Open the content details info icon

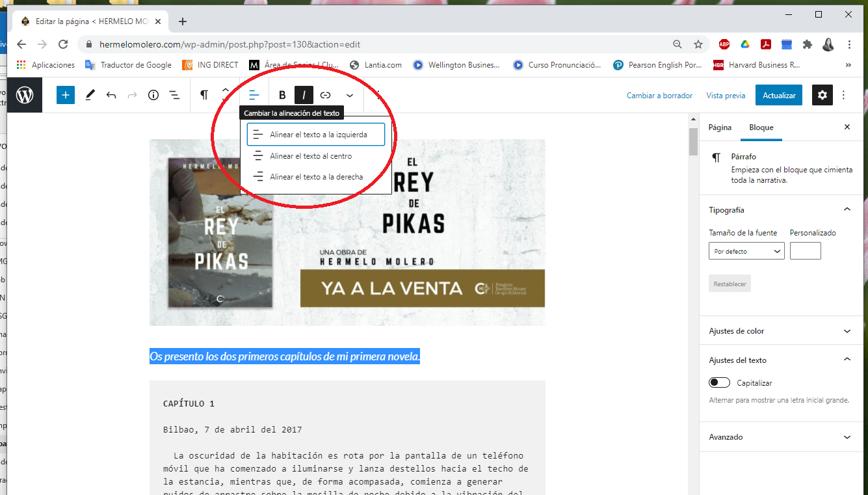pos(153,95)
